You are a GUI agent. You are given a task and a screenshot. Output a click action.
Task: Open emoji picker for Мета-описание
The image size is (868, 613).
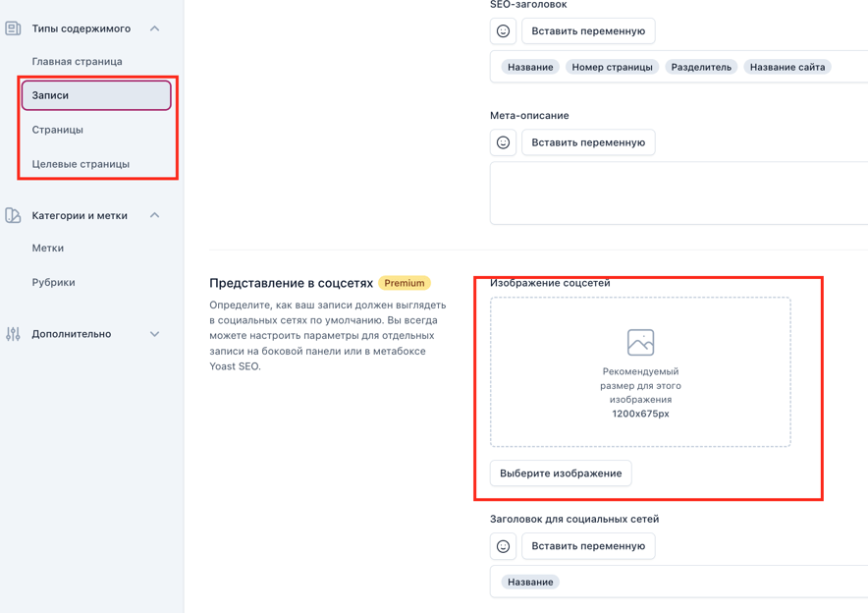(x=503, y=142)
